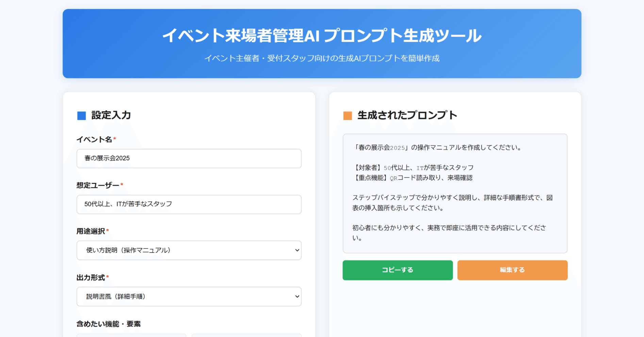Copy the generated prompt with コピーする
This screenshot has height=337, width=644.
coord(397,270)
